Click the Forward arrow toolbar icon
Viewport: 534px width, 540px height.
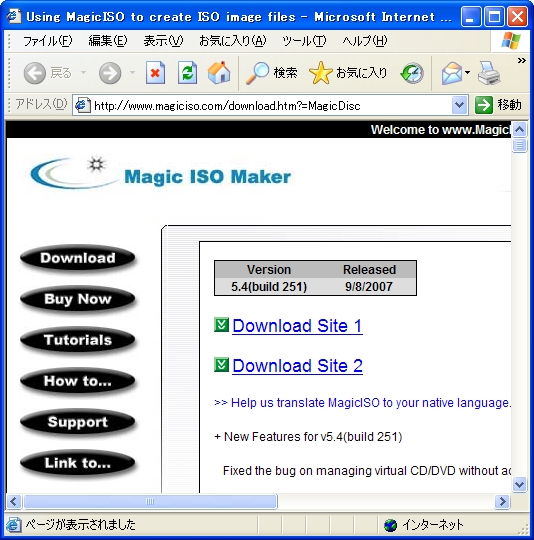(x=110, y=73)
